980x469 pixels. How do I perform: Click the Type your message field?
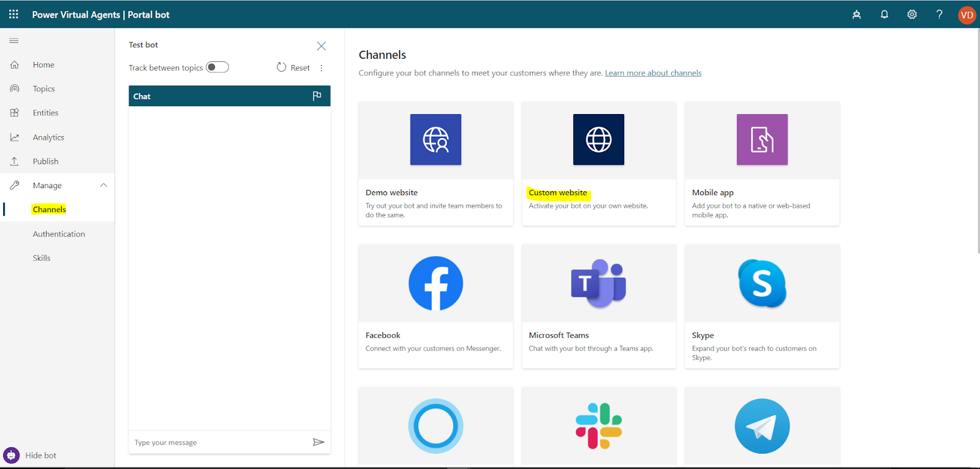pyautogui.click(x=221, y=442)
